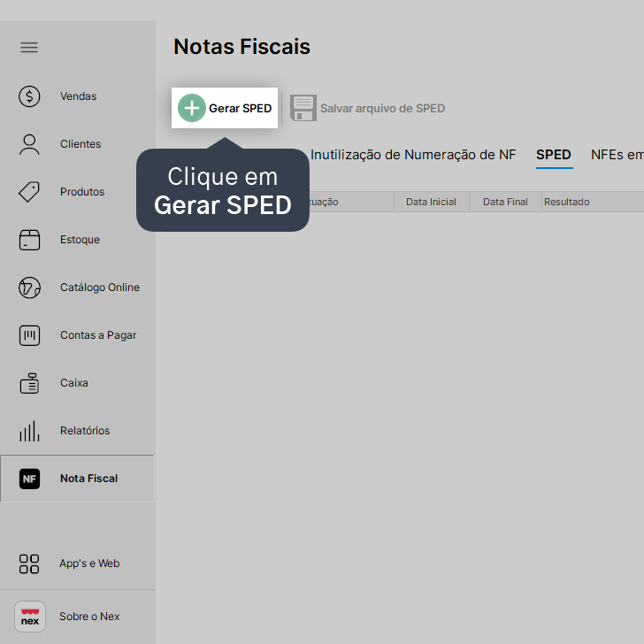This screenshot has height=644, width=644.
Task: Switch to the NFEs em tab
Action: pos(617,155)
